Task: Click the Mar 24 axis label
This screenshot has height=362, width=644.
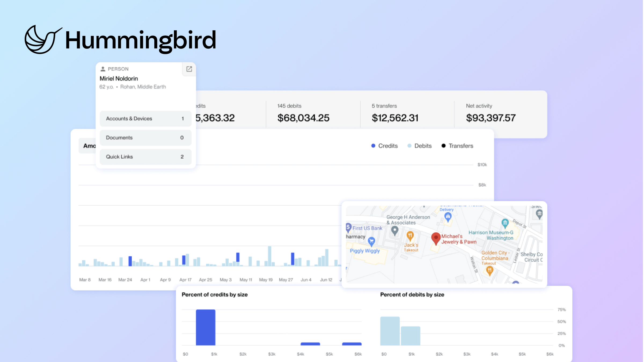Action: [125, 280]
